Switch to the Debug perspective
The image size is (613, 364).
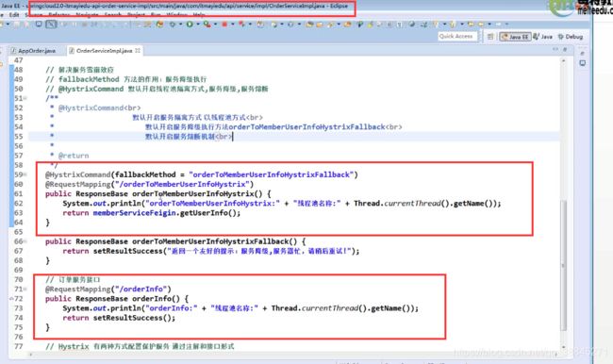point(571,37)
